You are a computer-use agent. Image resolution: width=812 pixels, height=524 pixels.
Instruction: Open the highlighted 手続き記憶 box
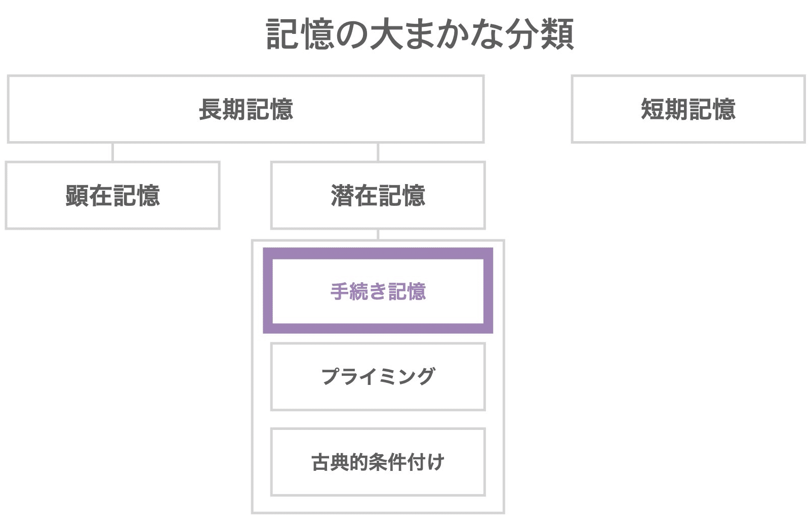378,291
